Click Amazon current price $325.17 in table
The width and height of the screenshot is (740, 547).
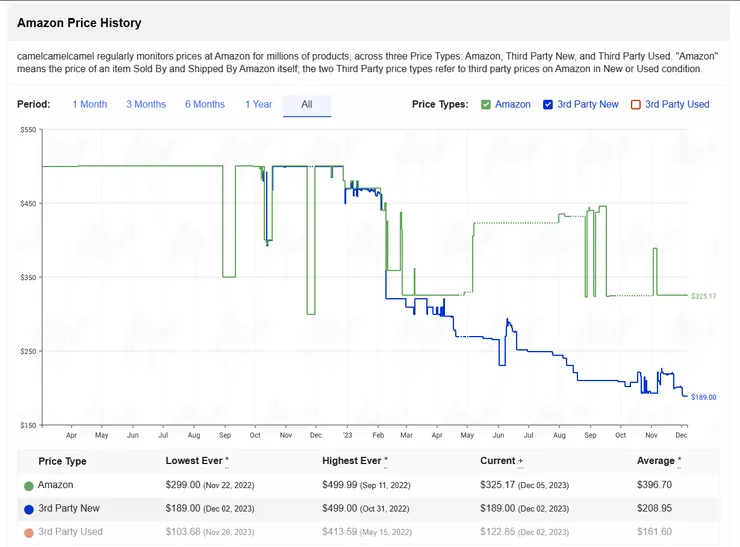(x=497, y=485)
